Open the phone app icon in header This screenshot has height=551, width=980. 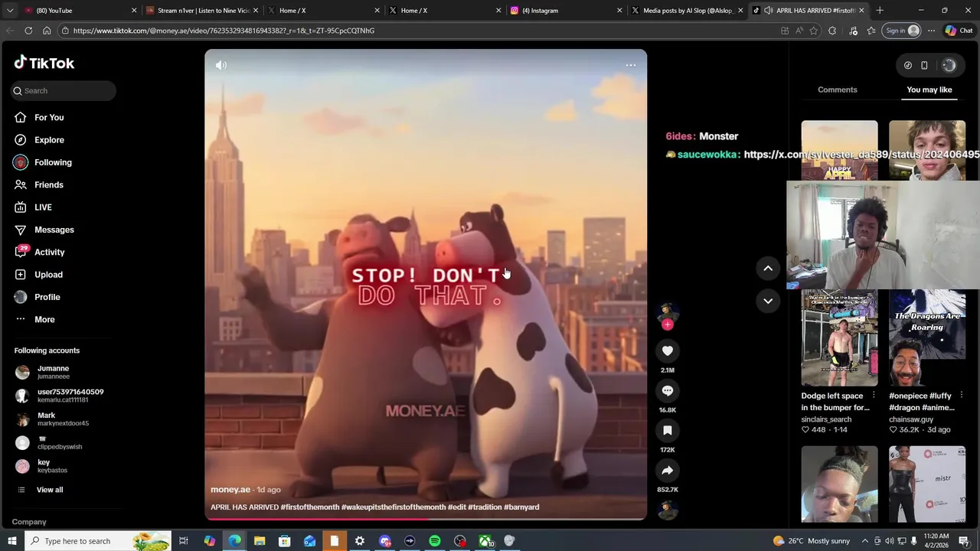(924, 65)
